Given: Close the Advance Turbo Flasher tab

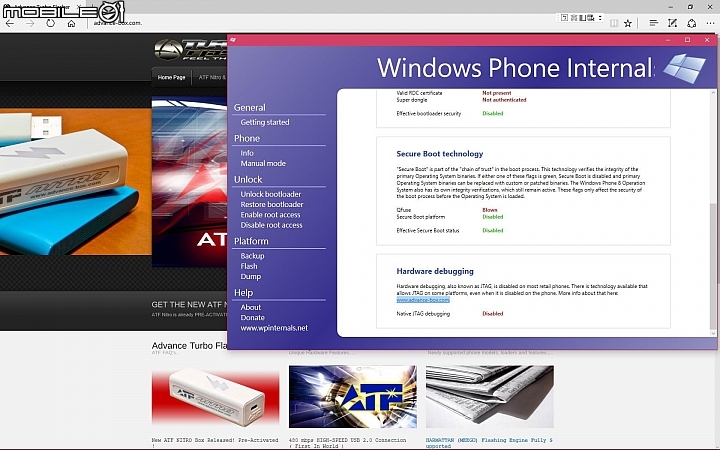Looking at the screenshot, I should tap(79, 7).
